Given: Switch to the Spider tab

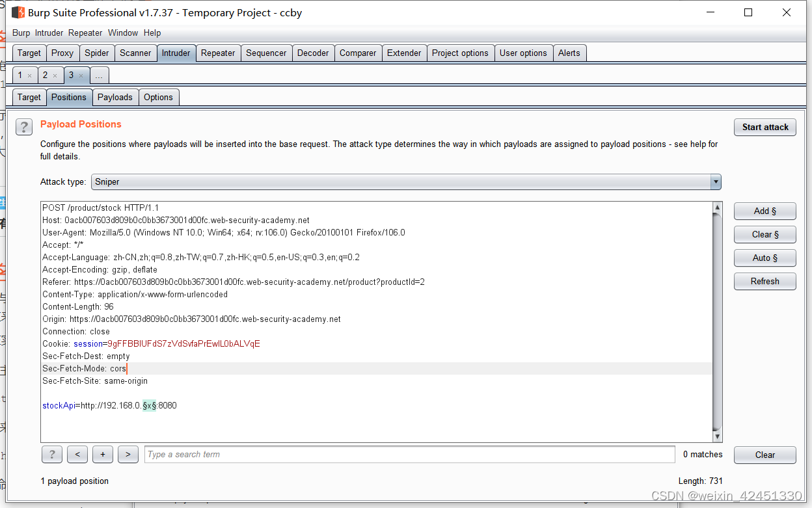Looking at the screenshot, I should pyautogui.click(x=97, y=53).
